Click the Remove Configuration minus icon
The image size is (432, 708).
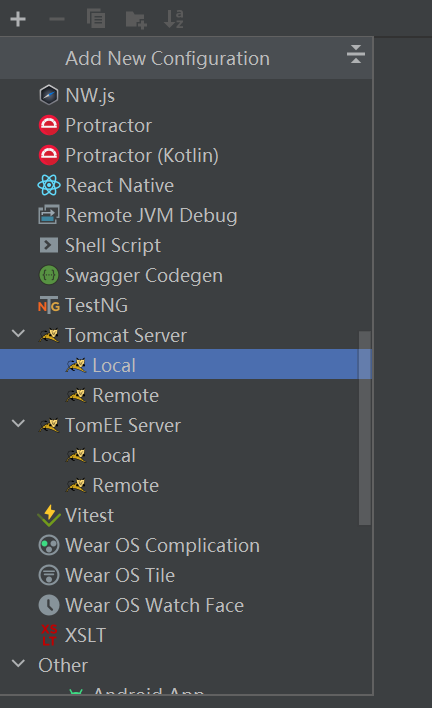point(57,19)
